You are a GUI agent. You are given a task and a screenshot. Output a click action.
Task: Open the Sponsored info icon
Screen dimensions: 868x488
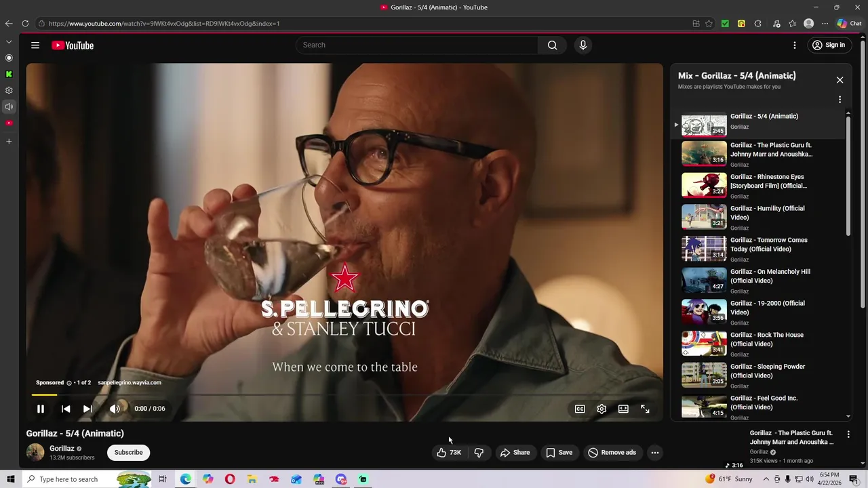click(x=68, y=383)
